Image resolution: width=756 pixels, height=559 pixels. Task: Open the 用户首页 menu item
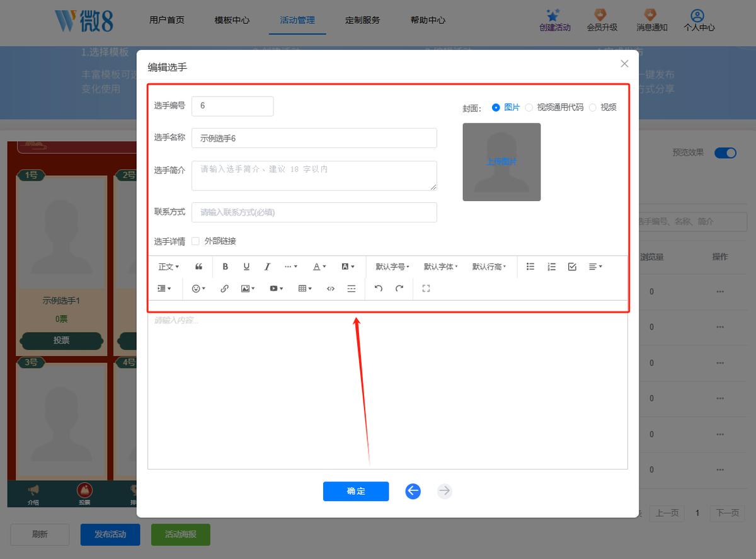pos(167,20)
